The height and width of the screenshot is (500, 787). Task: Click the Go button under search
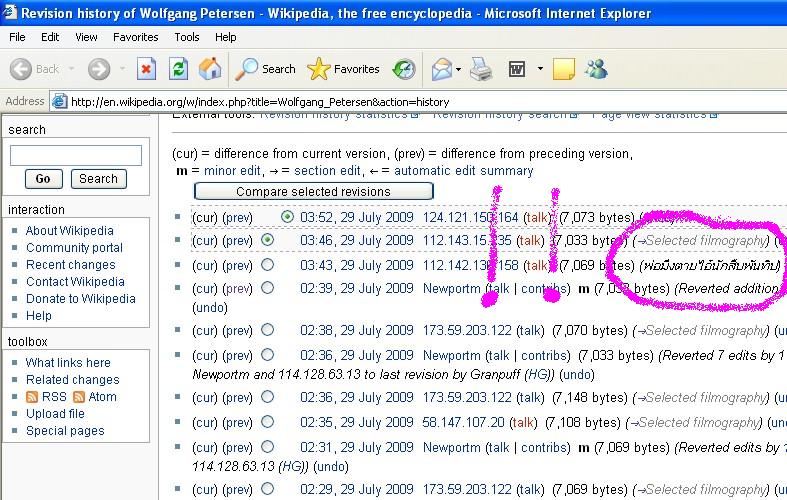43,179
